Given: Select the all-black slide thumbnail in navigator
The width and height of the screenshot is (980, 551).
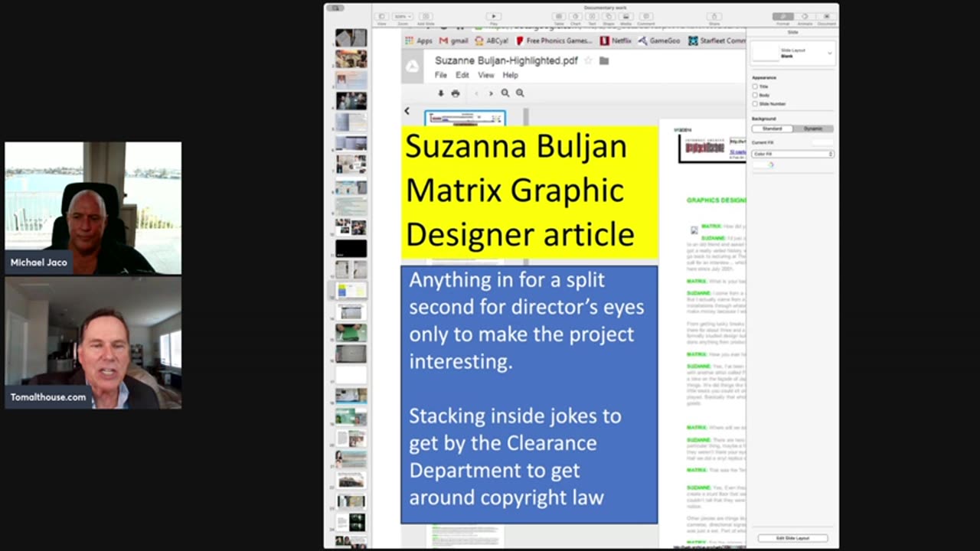Looking at the screenshot, I should tap(351, 249).
